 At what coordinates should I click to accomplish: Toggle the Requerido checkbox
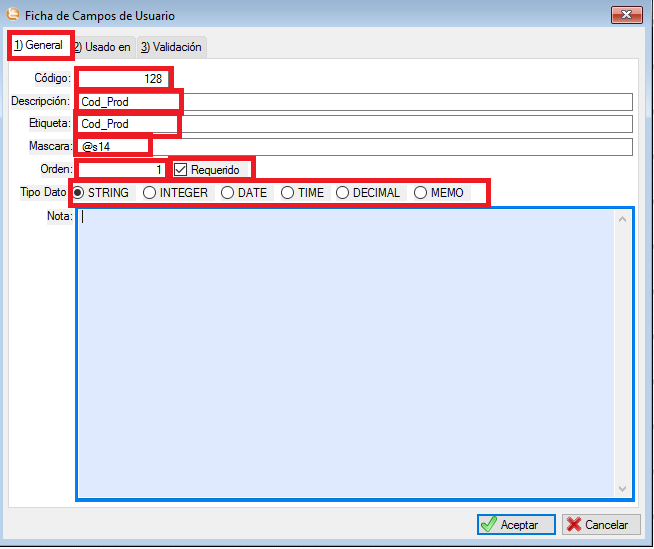click(181, 170)
